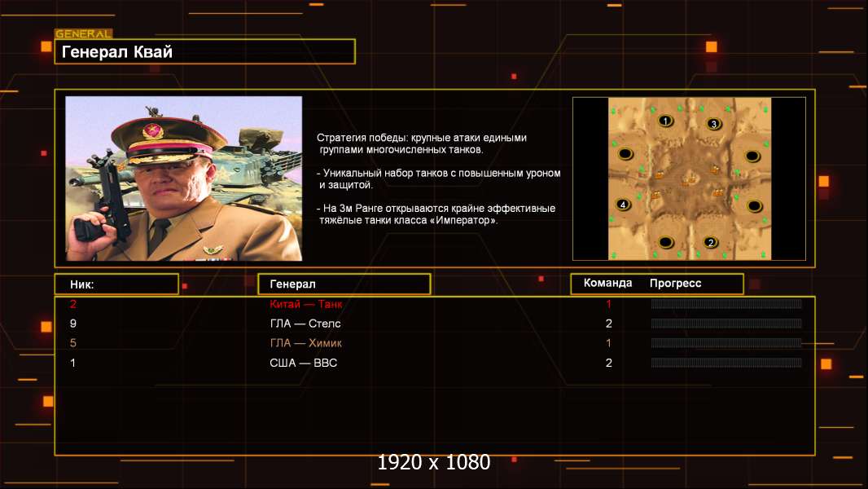
Task: Click the 'Генерал' column header
Action: [x=344, y=284]
